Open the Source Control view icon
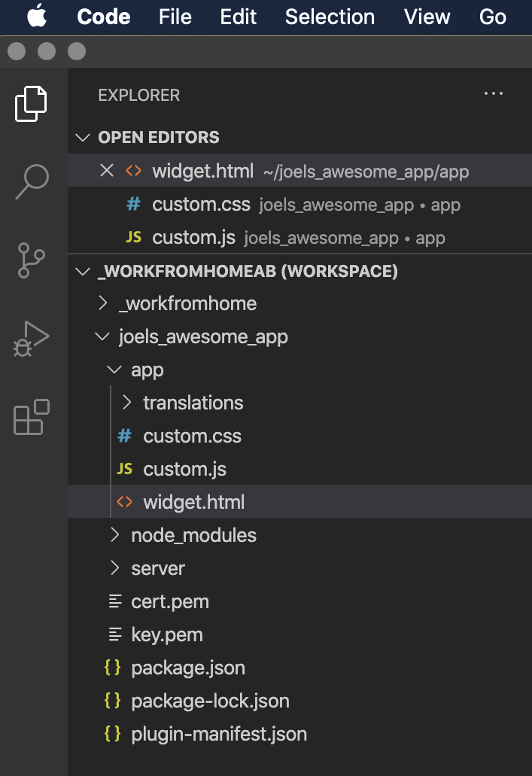Image resolution: width=532 pixels, height=776 pixels. [x=32, y=260]
